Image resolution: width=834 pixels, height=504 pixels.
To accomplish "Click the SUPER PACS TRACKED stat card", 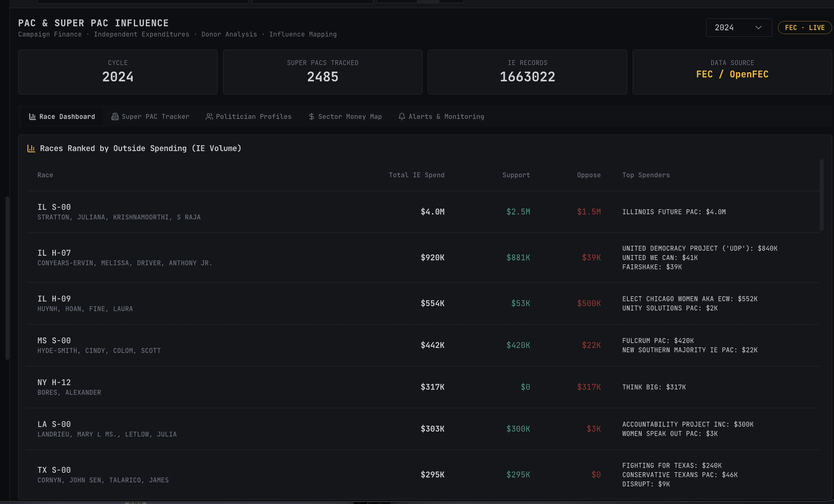I will [x=322, y=72].
